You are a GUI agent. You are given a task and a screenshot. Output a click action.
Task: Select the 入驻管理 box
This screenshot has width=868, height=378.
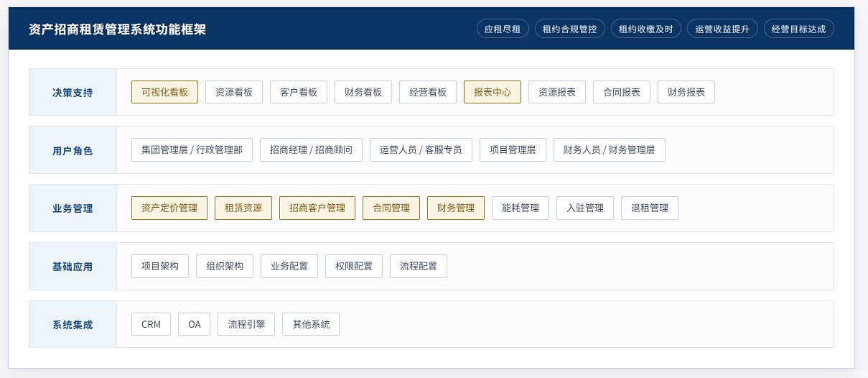coord(585,208)
